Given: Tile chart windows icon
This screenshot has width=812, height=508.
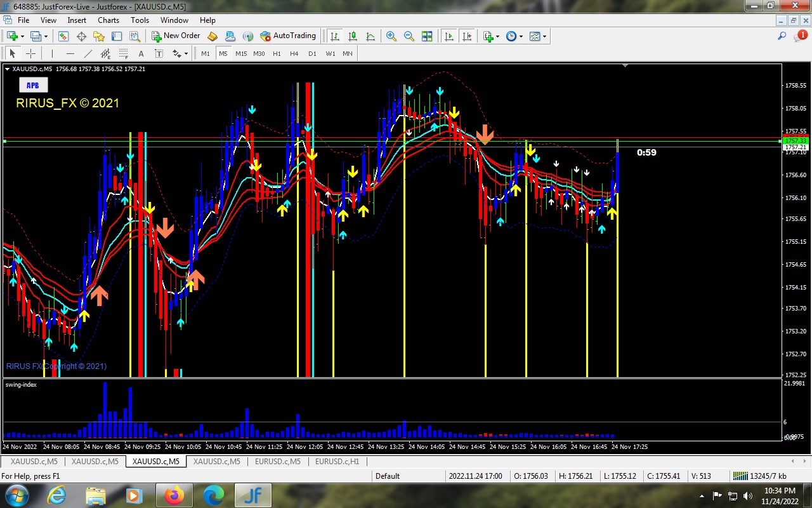Looking at the screenshot, I should tap(427, 36).
